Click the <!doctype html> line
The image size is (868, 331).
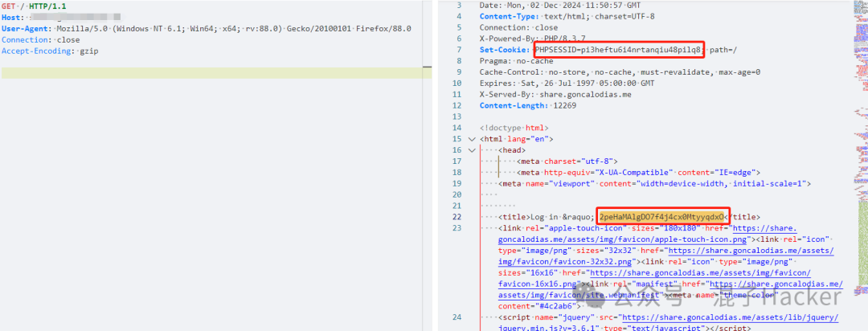[514, 128]
